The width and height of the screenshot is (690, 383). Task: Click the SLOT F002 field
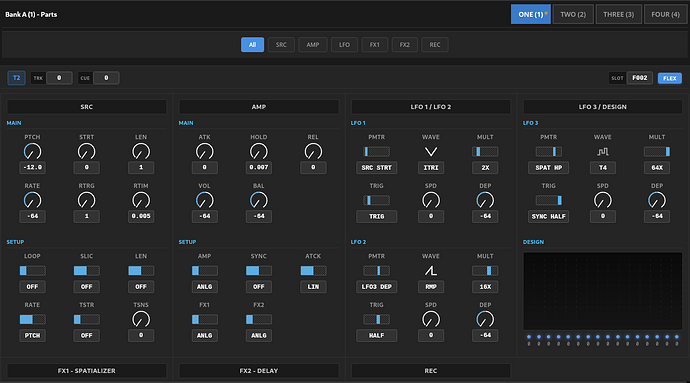point(639,78)
